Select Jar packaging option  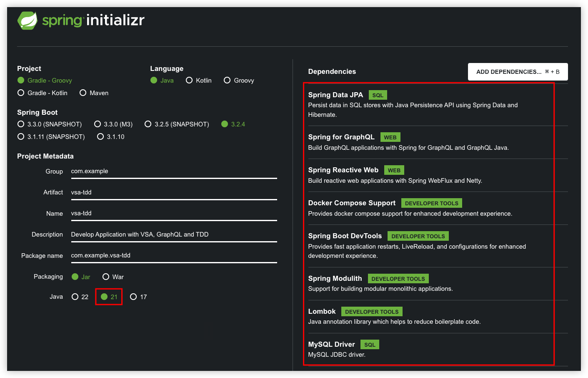pos(81,277)
